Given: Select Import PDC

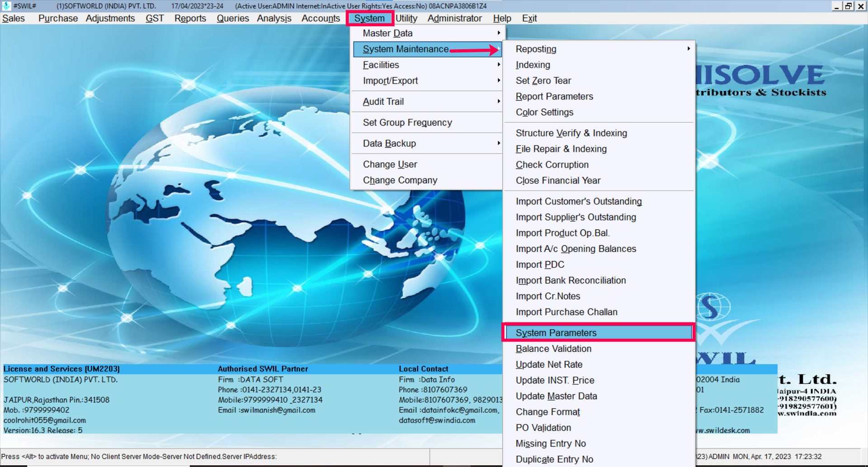Looking at the screenshot, I should point(599,265).
